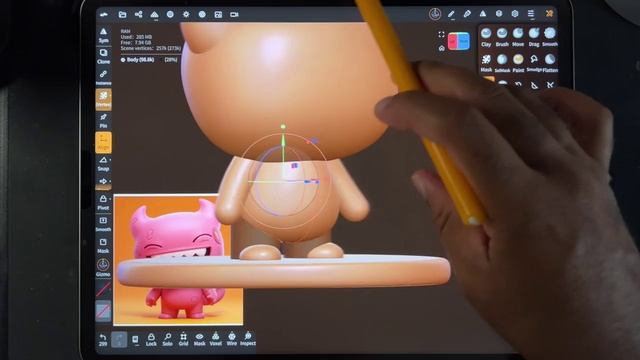Toggle Solo mode in bottom bar
Screen dimensions: 640x360
[167, 339]
